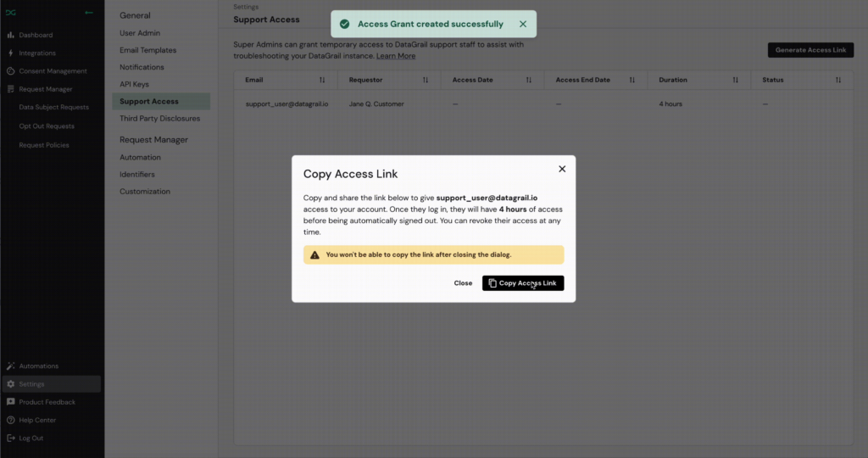Select API Keys in the settings menu
Viewport: 868px width, 458px height.
point(134,84)
